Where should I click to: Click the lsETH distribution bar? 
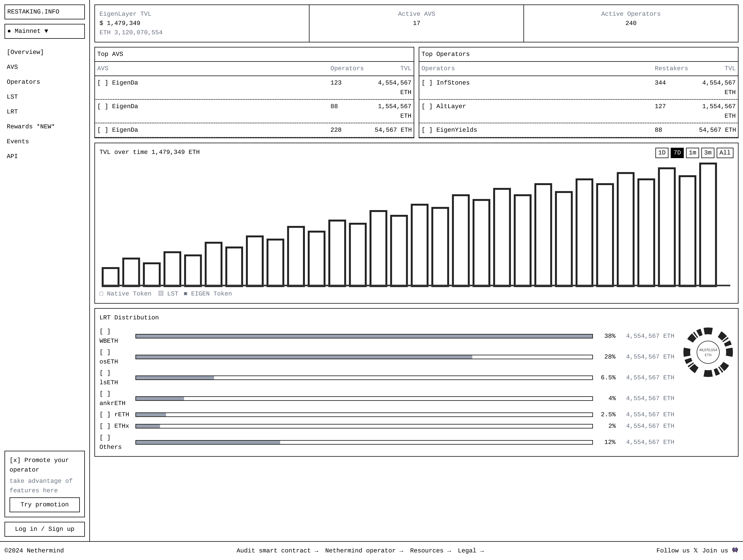coord(364,378)
